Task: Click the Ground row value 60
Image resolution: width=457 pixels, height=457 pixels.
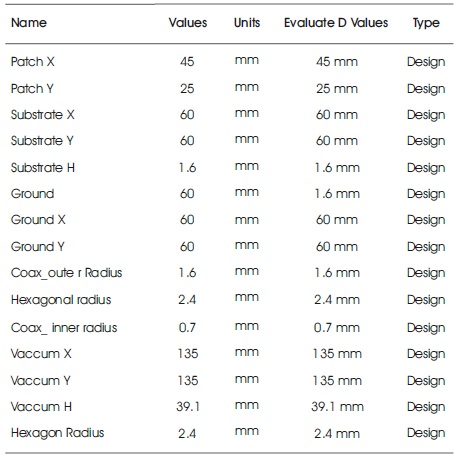Action: 187,194
